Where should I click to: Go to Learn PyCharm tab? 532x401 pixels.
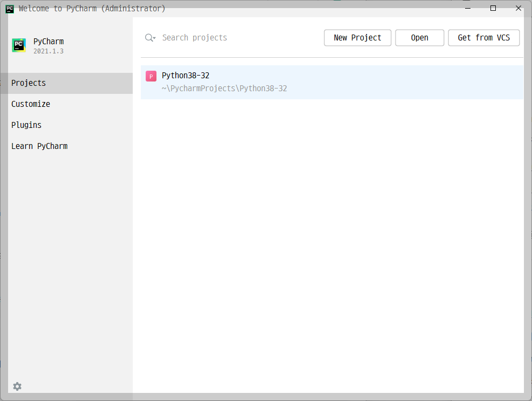[x=66, y=146]
